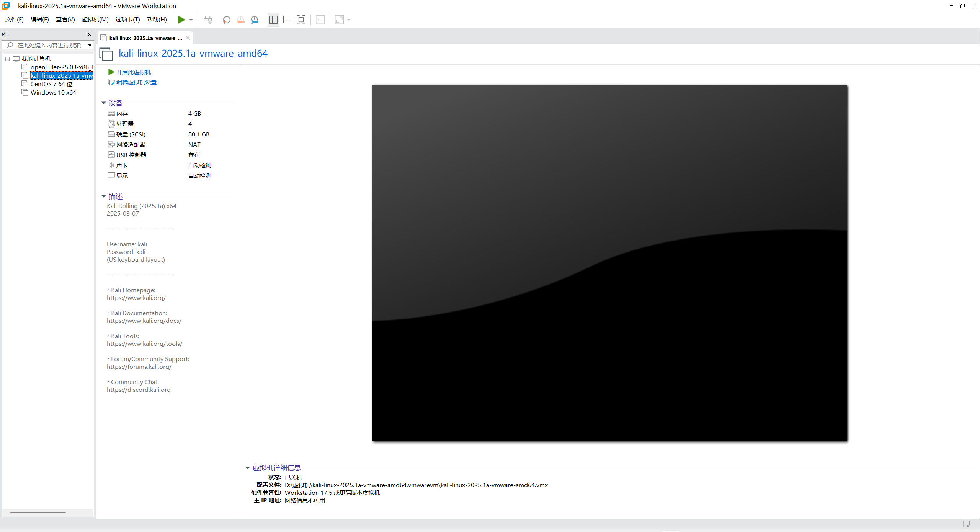Click the USB icon beside USB 控制器

(x=111, y=155)
